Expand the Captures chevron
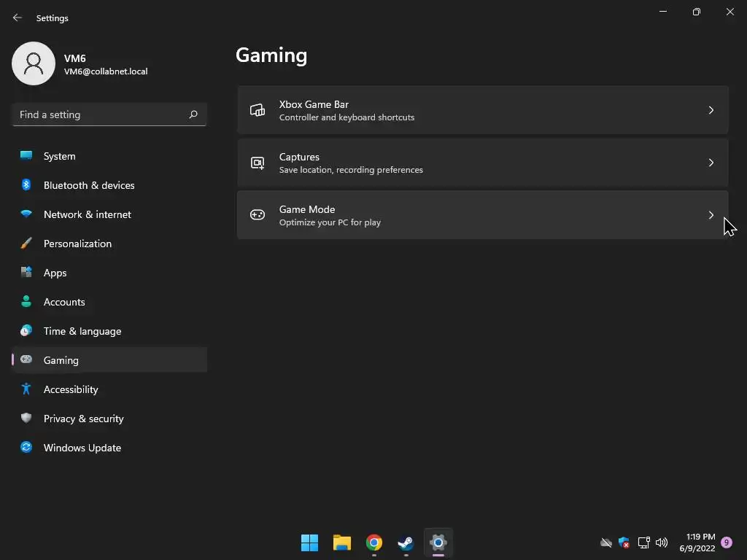The height and width of the screenshot is (560, 747). tap(711, 163)
